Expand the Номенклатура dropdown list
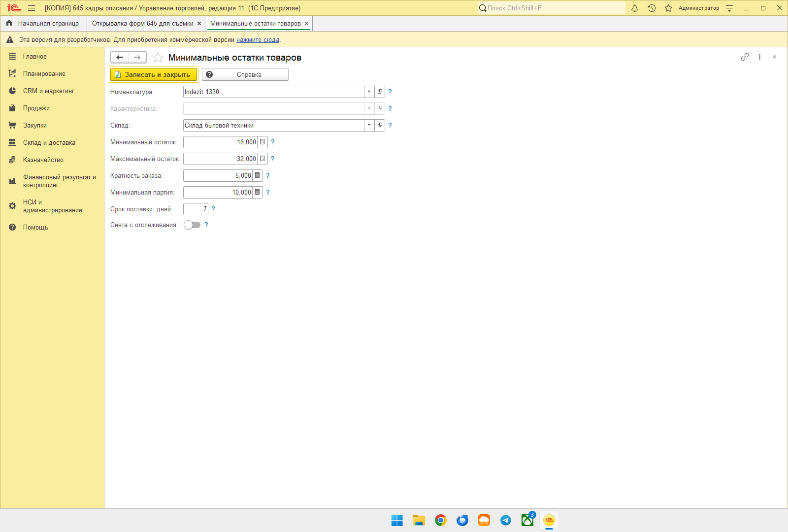Image resolution: width=788 pixels, height=532 pixels. tap(369, 92)
